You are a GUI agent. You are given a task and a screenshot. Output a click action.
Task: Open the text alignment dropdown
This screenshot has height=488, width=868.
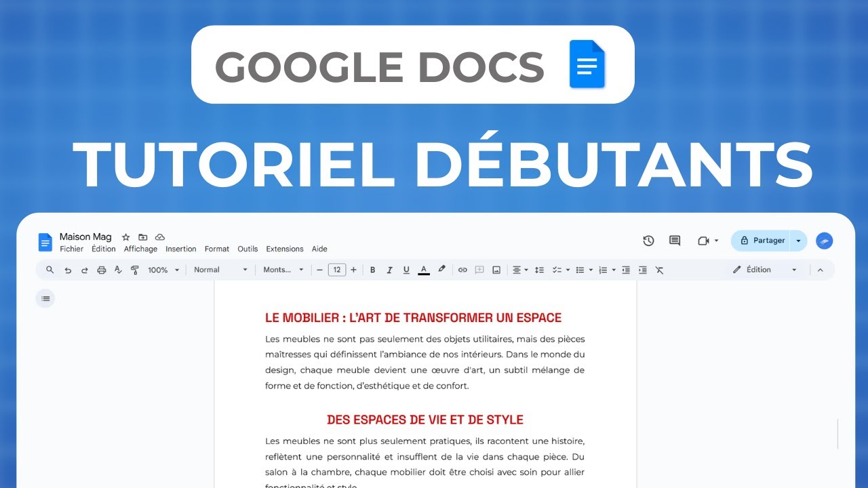pyautogui.click(x=520, y=270)
